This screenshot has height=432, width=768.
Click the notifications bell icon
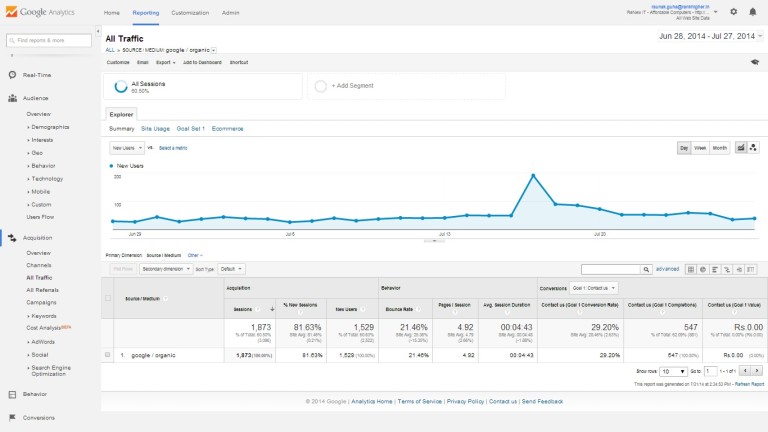[x=752, y=12]
